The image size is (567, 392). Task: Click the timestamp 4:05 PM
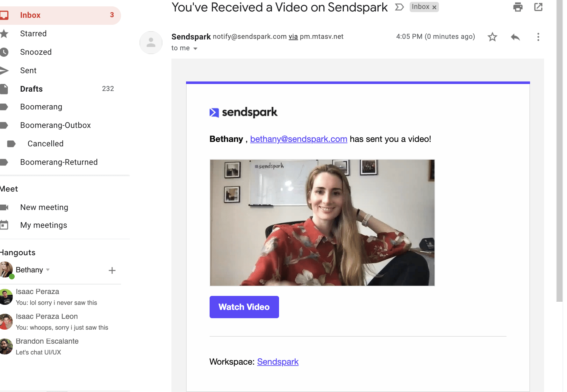click(435, 37)
